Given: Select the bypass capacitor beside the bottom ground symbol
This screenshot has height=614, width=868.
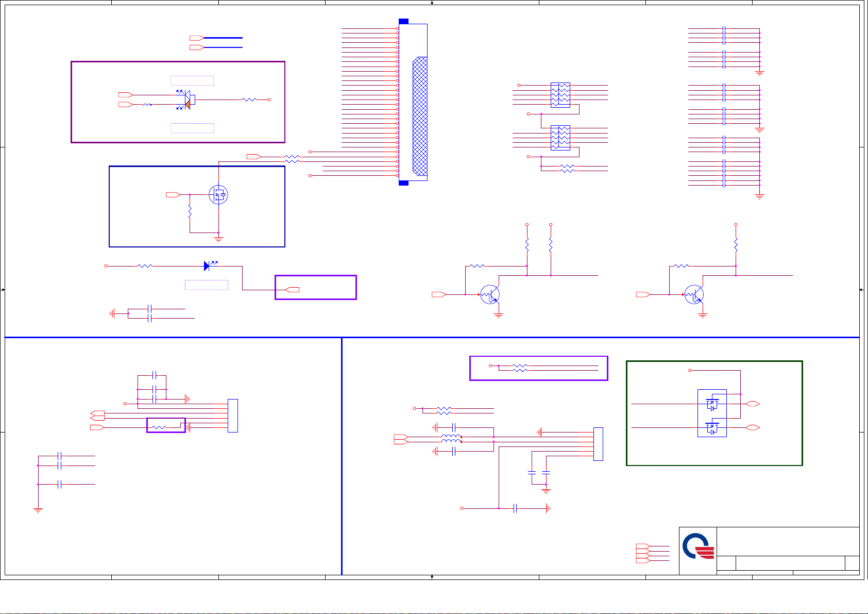Looking at the screenshot, I should pos(515,509).
